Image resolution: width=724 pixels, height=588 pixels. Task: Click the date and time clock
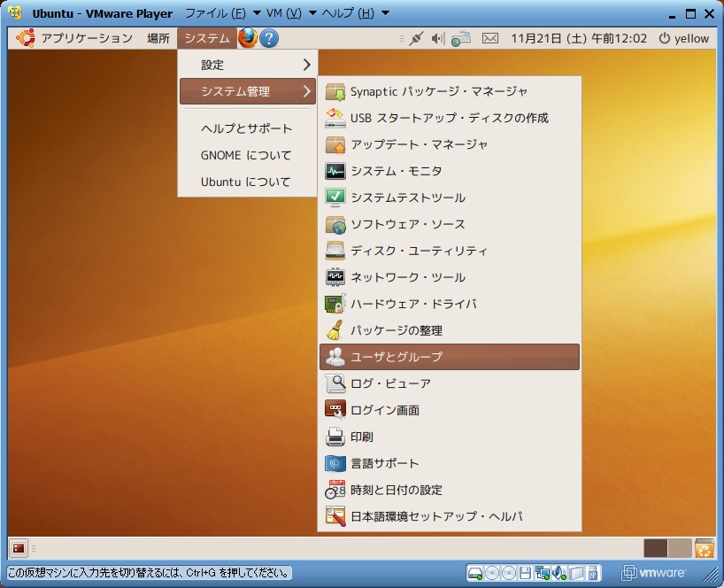tap(579, 38)
